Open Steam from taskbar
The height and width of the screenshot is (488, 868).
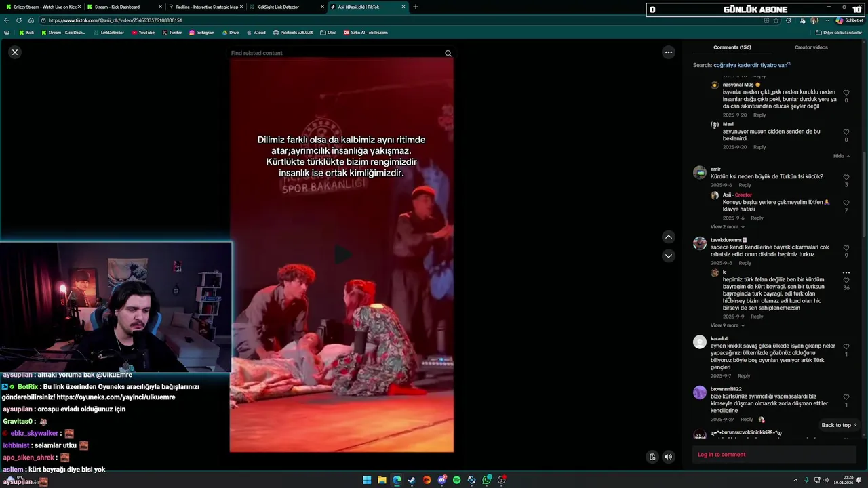coord(412,480)
